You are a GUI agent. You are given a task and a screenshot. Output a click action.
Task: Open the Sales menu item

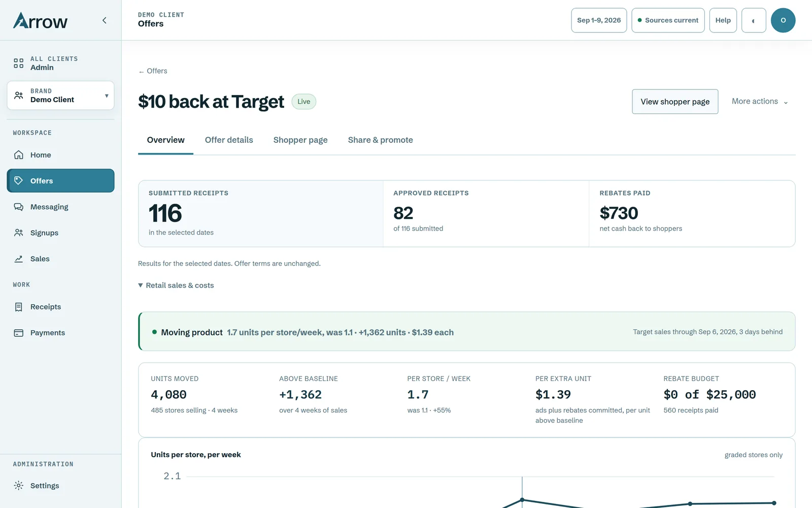coord(60,259)
